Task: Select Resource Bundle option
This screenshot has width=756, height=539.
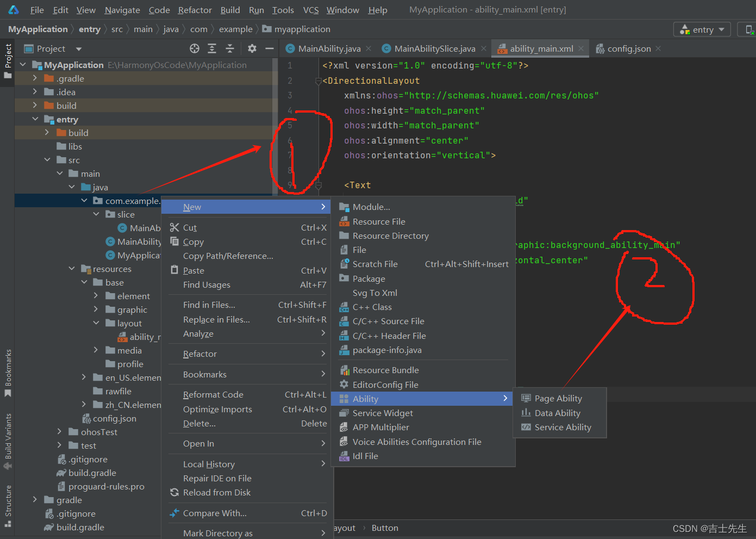Action: (x=423, y=370)
